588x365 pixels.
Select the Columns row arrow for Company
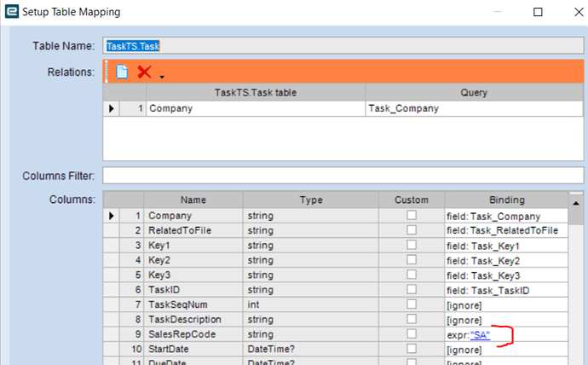point(112,216)
